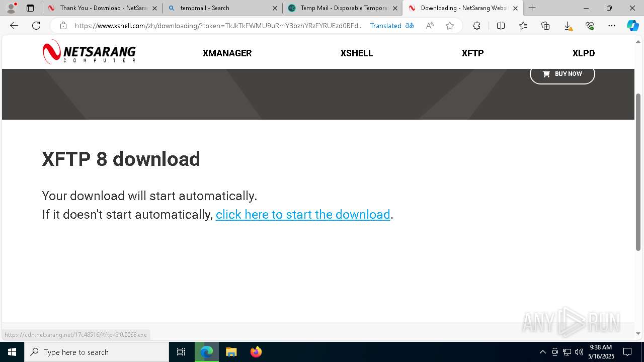
Task: Click the taskbar search box
Action: pos(97,352)
